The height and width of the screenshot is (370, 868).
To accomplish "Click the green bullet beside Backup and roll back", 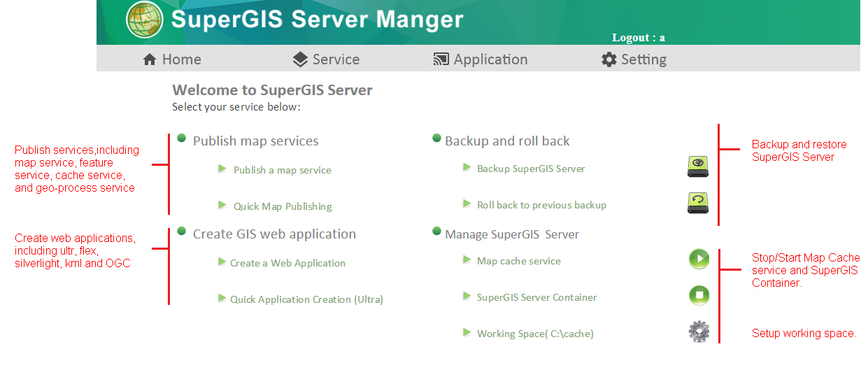I will (437, 138).
